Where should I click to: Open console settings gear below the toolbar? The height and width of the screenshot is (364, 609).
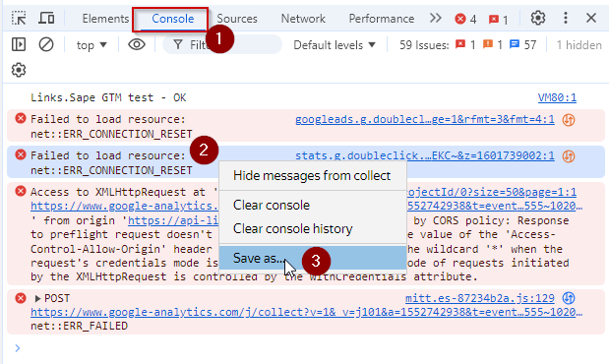(x=19, y=70)
